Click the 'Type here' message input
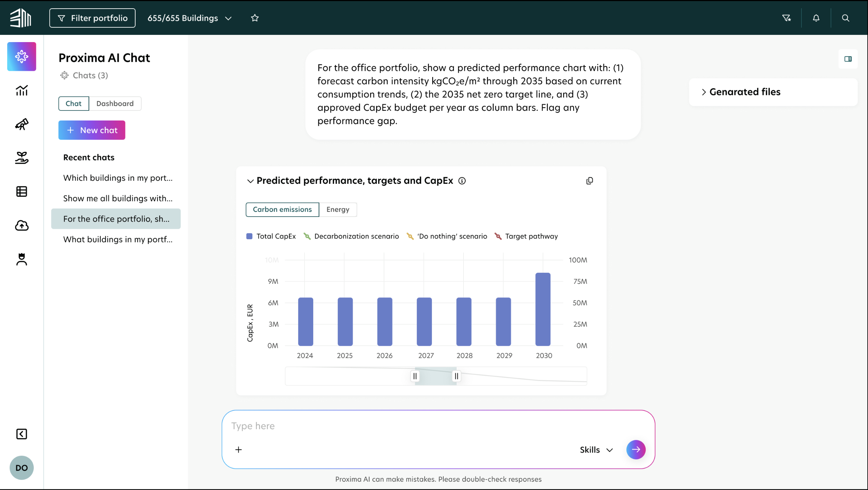The width and height of the screenshot is (868, 490). pos(438,426)
